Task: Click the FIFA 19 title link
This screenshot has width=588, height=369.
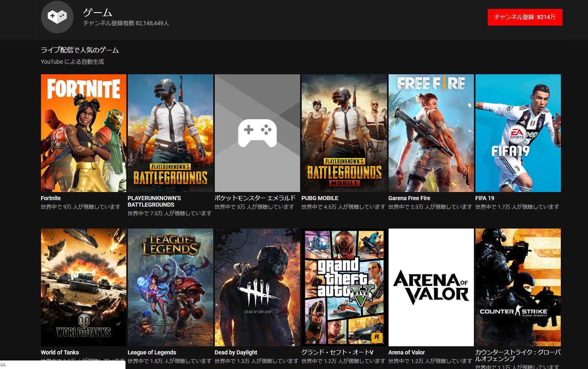Action: (485, 198)
